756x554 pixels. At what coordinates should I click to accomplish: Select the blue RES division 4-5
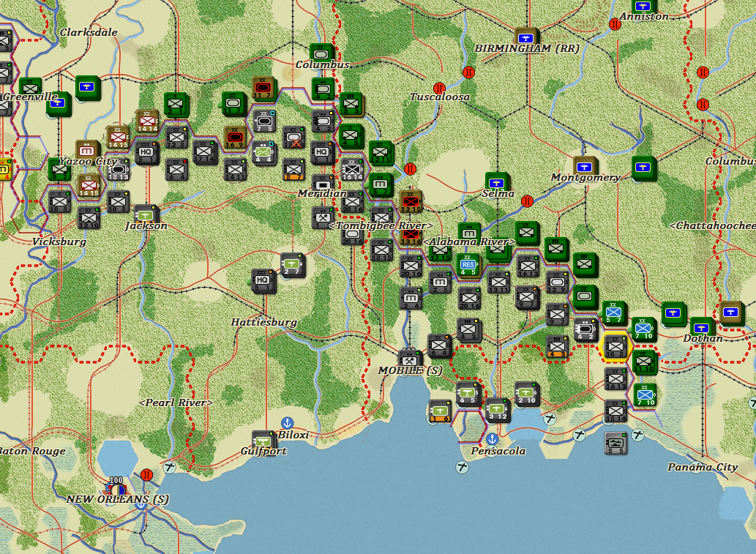(467, 266)
